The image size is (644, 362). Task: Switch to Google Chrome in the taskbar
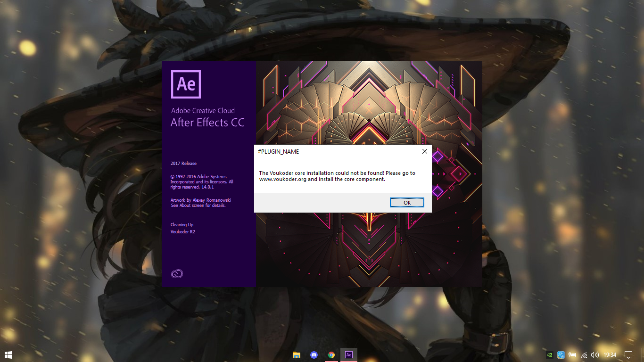pyautogui.click(x=331, y=355)
